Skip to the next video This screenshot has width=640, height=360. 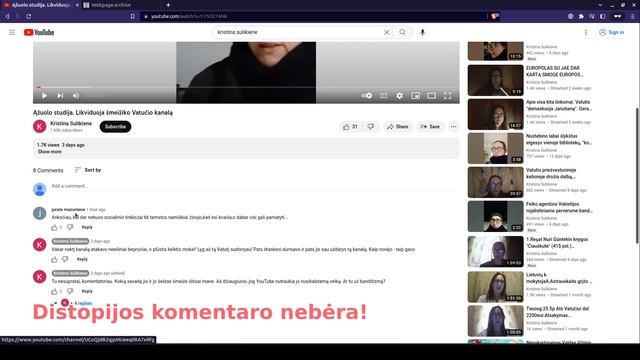(60, 96)
